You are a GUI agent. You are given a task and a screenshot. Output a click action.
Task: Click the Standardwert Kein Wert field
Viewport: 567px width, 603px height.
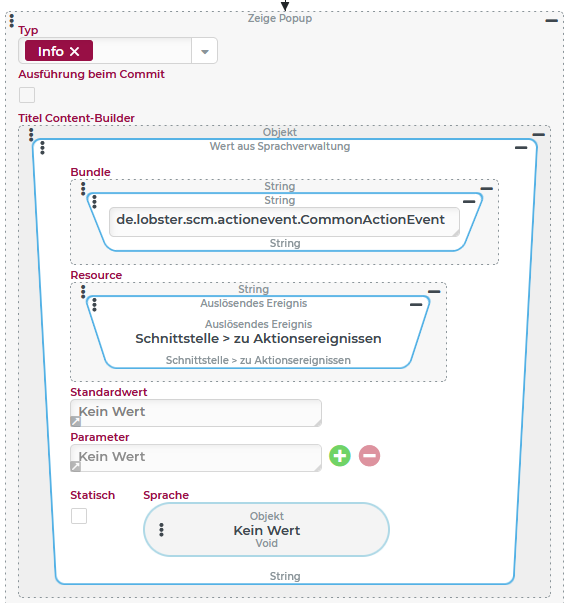(196, 413)
